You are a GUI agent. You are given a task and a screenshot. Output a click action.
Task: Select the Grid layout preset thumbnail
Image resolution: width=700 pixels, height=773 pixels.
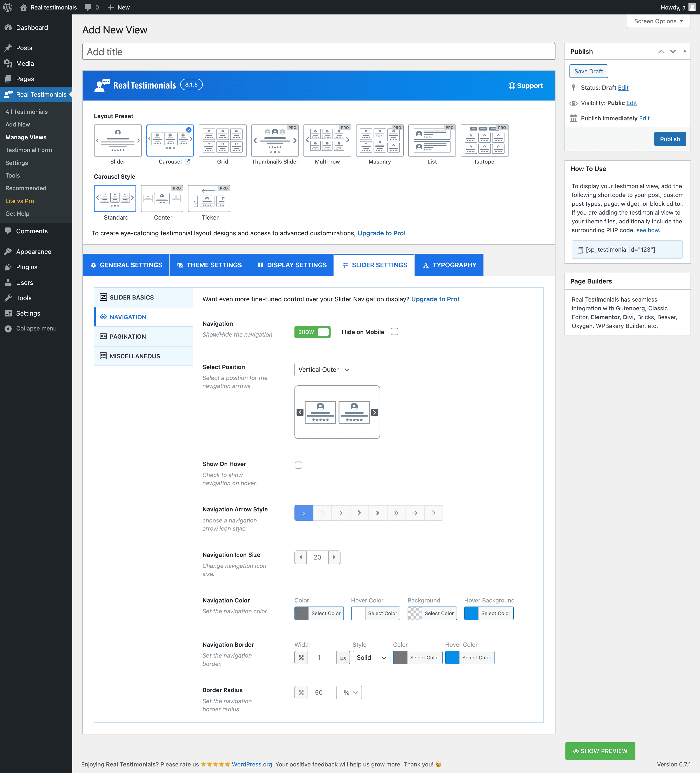222,140
